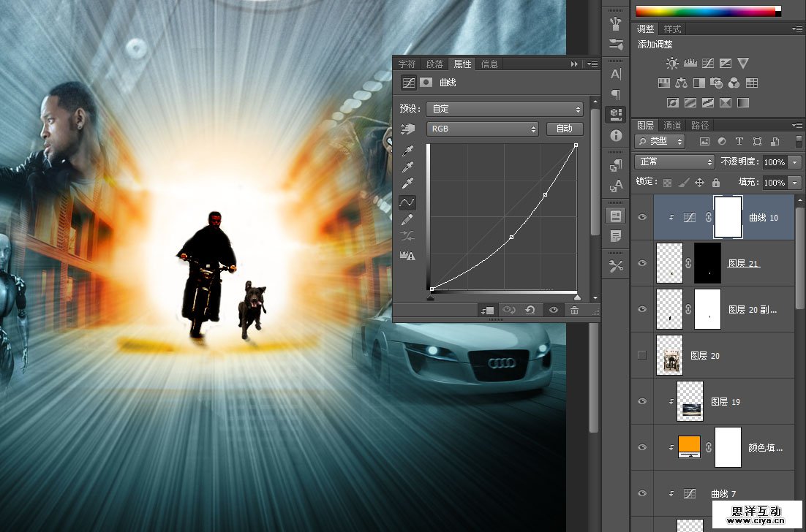Open the RGB channel dropdown

click(x=483, y=129)
